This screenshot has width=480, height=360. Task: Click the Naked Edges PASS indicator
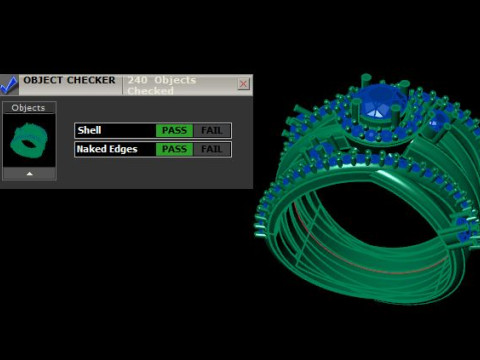(174, 149)
